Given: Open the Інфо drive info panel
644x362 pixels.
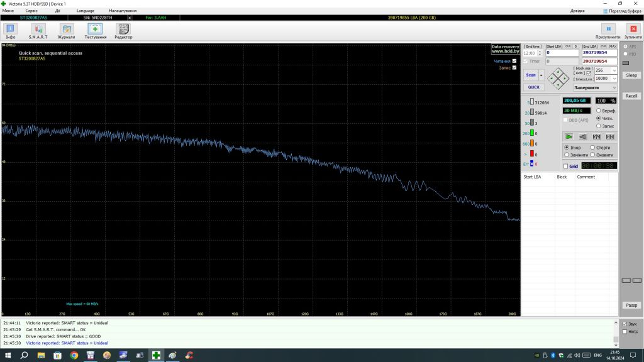Looking at the screenshot, I should tap(10, 31).
